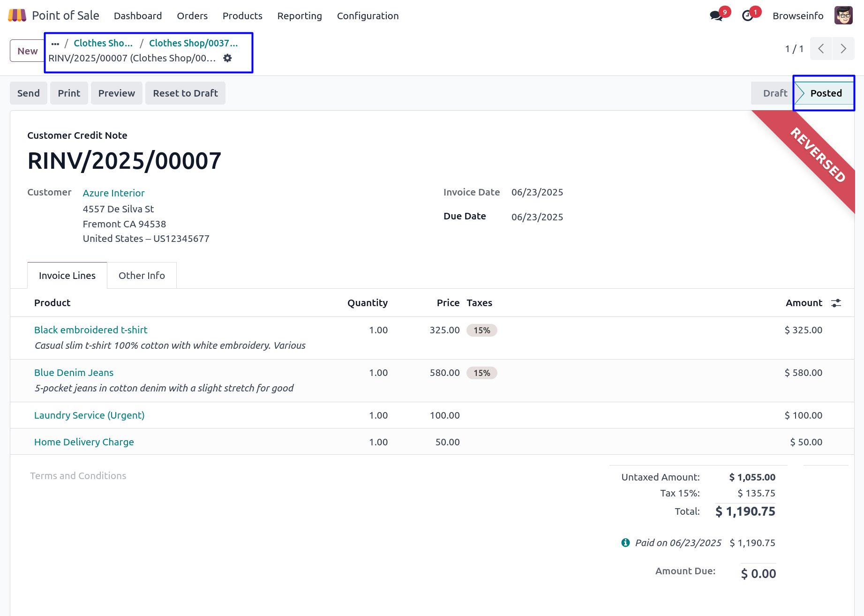Open the gear actions menu
The width and height of the screenshot is (864, 616).
pyautogui.click(x=227, y=58)
